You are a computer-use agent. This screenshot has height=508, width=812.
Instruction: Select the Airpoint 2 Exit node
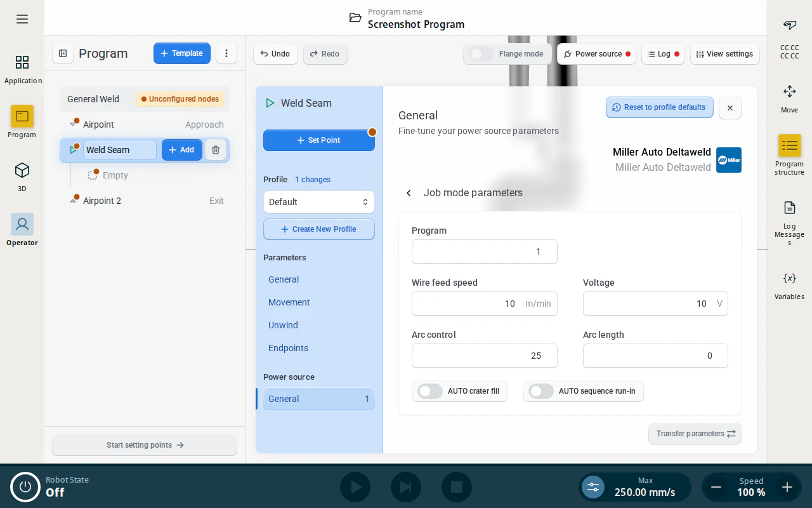click(145, 201)
